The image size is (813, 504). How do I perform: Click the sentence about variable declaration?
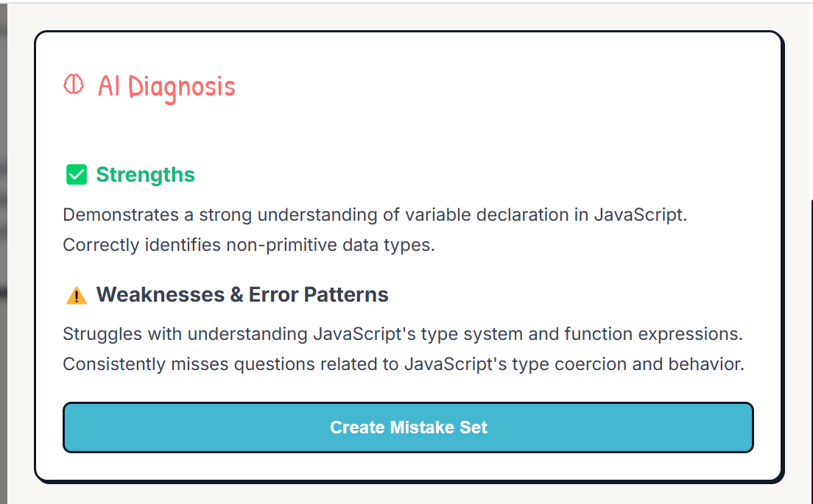tap(375, 214)
